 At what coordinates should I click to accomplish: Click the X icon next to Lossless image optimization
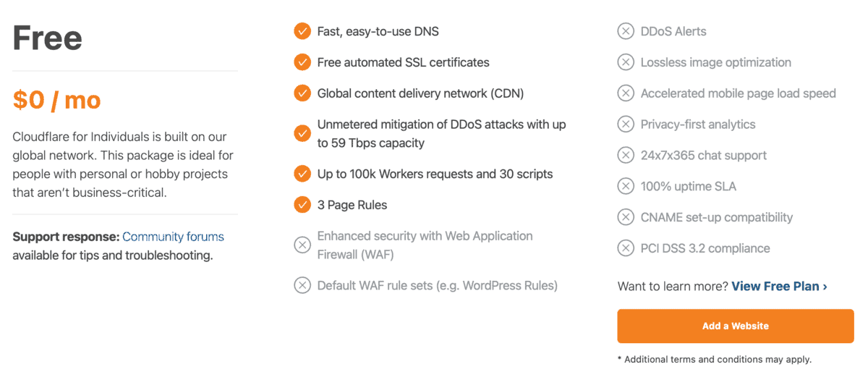click(x=626, y=62)
